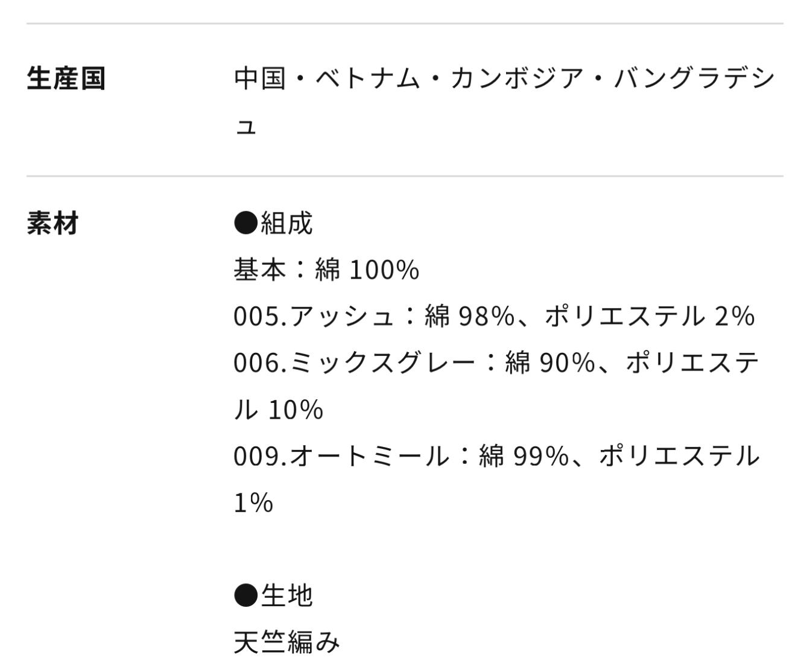This screenshot has width=804, height=672.
Task: Click the 素材 row label
Action: (x=53, y=224)
